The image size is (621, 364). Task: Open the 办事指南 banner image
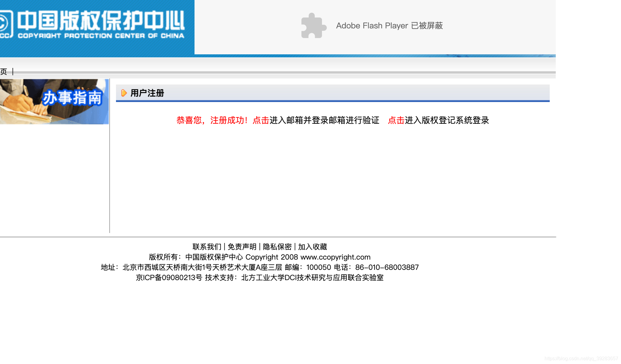tap(54, 101)
